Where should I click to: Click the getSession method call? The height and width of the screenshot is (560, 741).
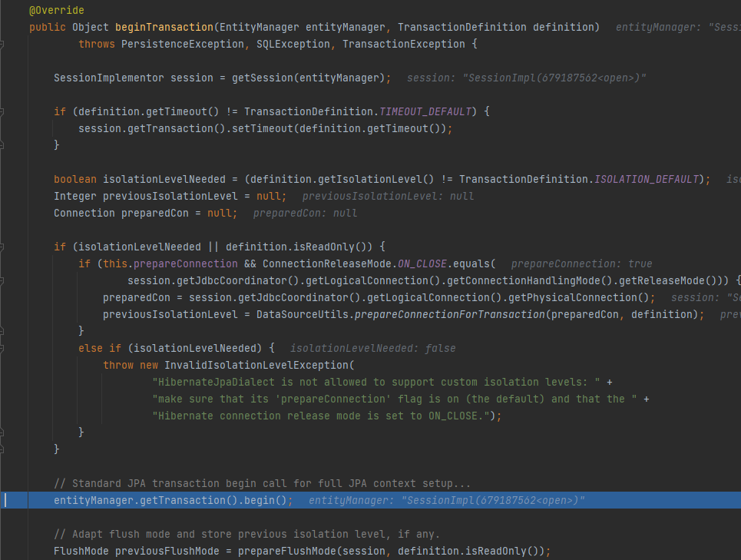[263, 78]
